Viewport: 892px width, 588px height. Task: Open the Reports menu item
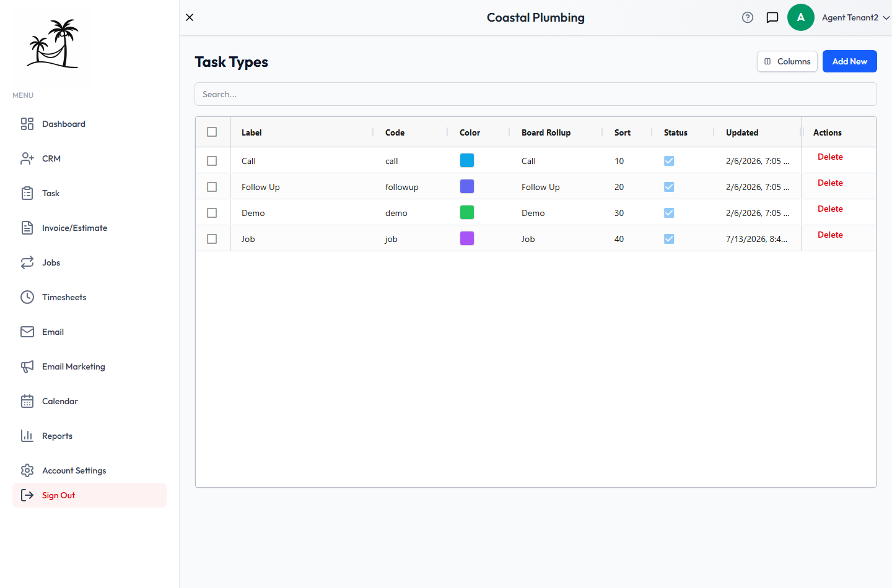(x=89, y=436)
